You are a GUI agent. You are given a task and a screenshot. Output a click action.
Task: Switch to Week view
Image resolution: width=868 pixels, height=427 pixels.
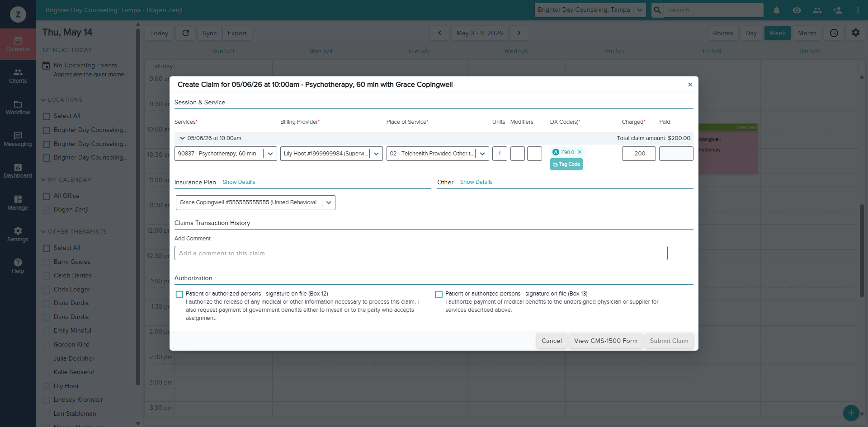pos(777,33)
